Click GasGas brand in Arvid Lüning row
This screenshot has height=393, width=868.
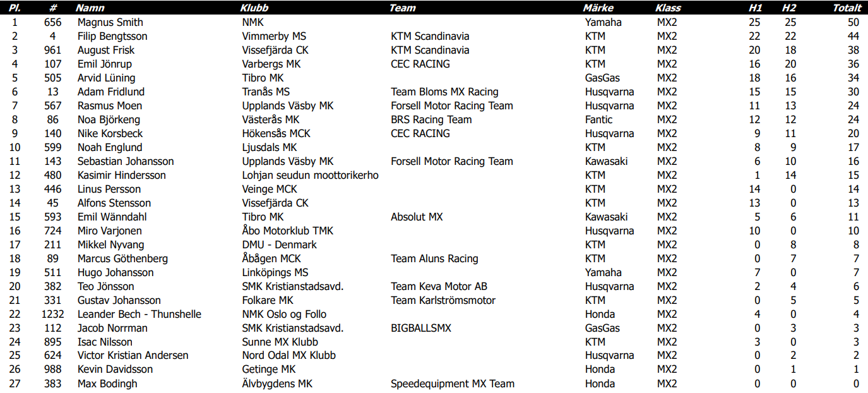tap(602, 78)
